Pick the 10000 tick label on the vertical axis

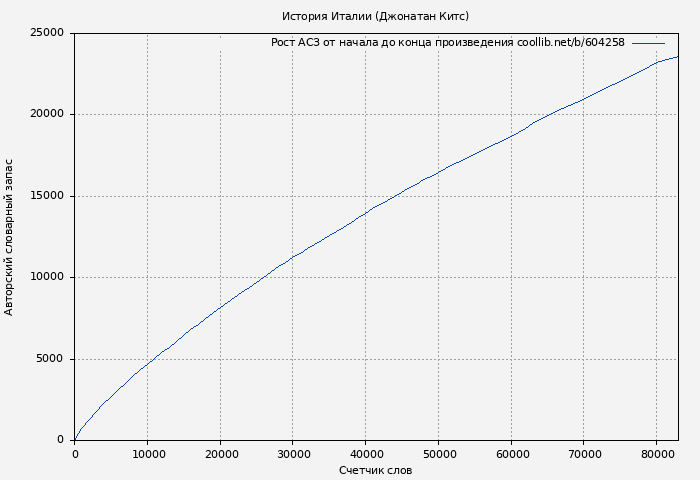[x=47, y=277]
